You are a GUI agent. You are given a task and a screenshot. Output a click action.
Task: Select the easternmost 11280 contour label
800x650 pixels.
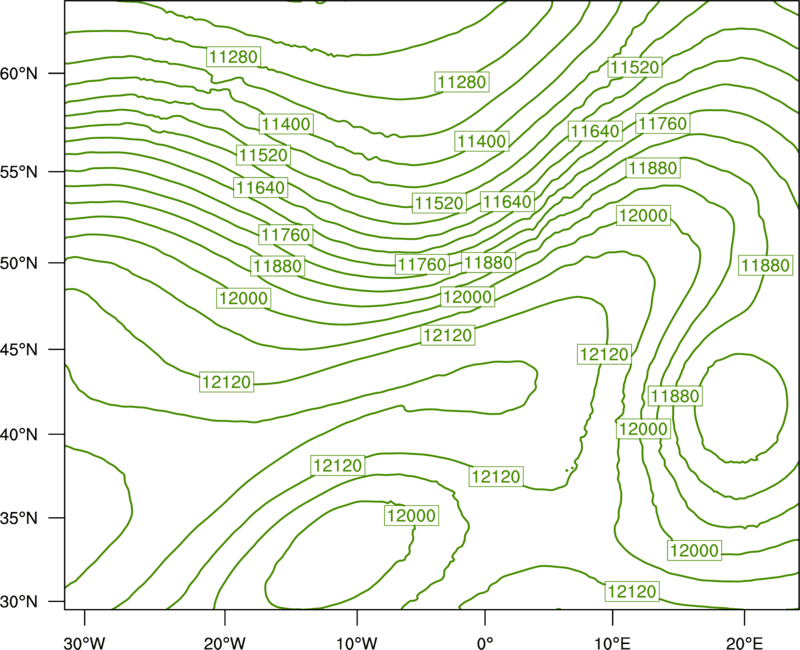pos(462,82)
